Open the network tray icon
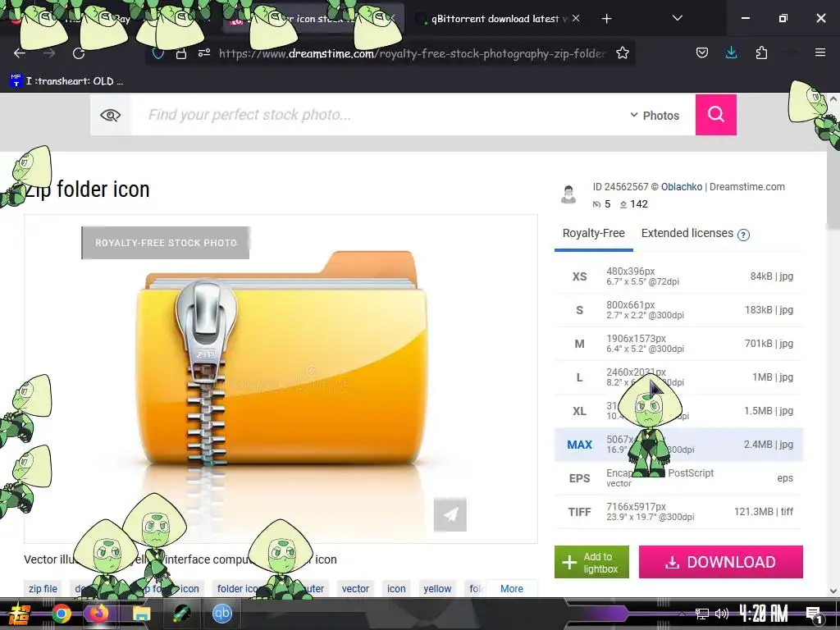The width and height of the screenshot is (840, 630). pos(702,614)
